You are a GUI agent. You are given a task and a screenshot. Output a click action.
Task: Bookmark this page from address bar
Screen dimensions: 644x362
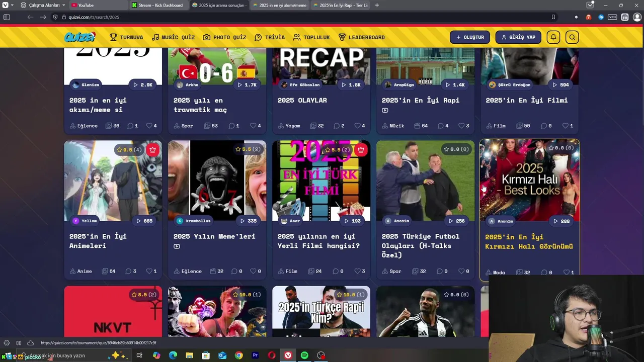click(553, 17)
